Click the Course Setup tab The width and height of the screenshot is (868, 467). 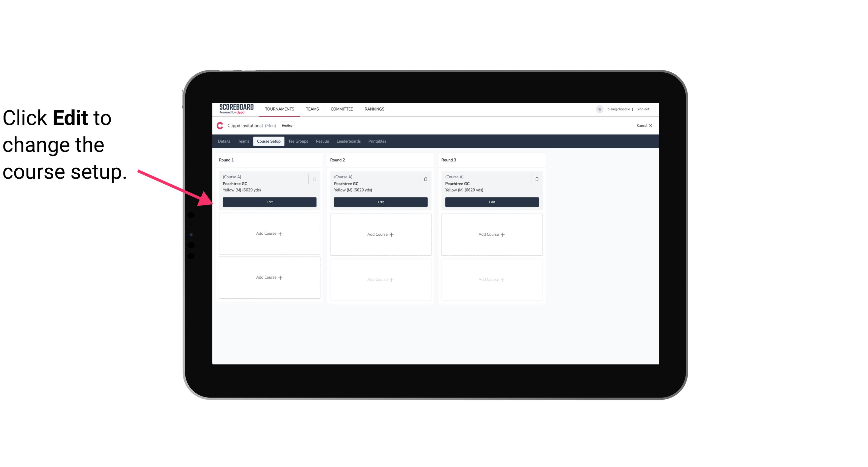[x=267, y=141]
